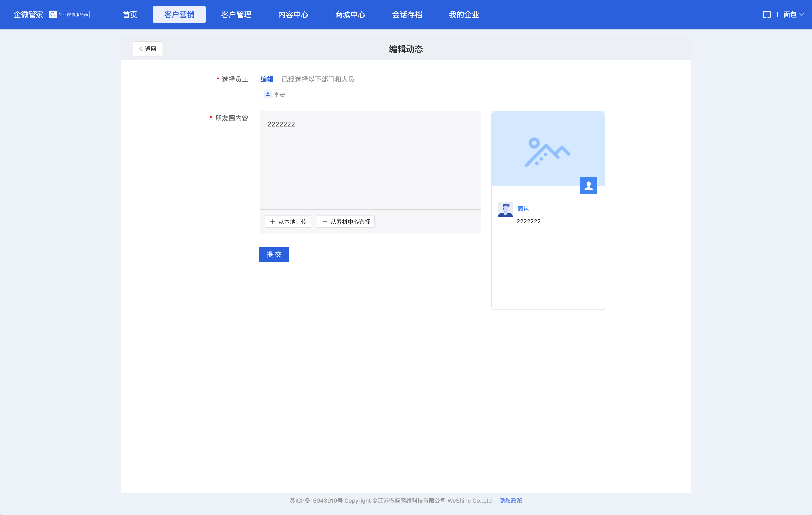This screenshot has width=812, height=515.
Task: Expand the 面包 account dropdown
Action: [793, 14]
